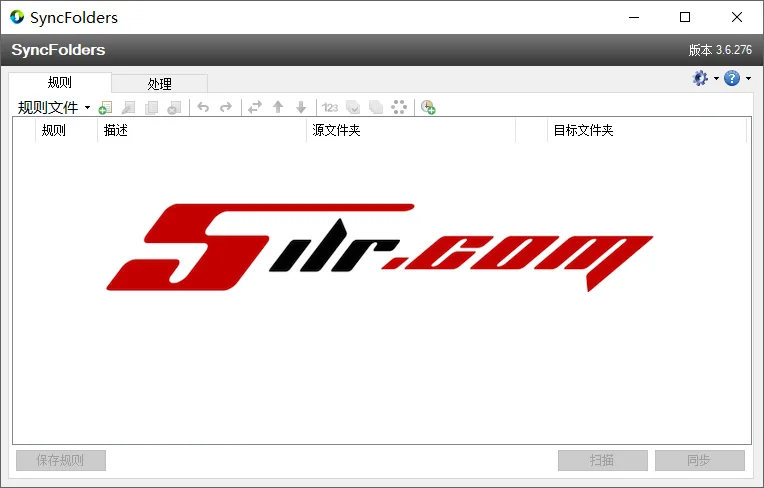764x488 pixels.
Task: Click the stacked pages toolbar icon
Action: [376, 107]
